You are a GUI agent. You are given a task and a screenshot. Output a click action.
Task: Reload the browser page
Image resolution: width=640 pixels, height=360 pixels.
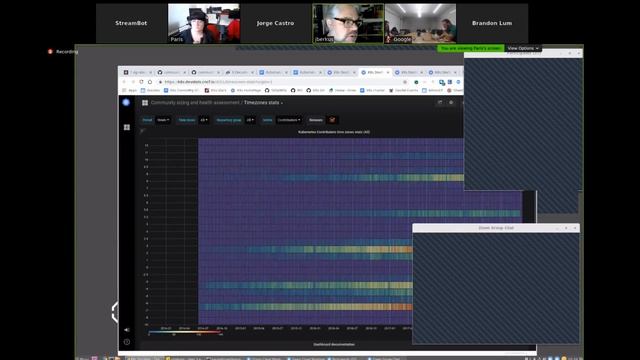141,82
